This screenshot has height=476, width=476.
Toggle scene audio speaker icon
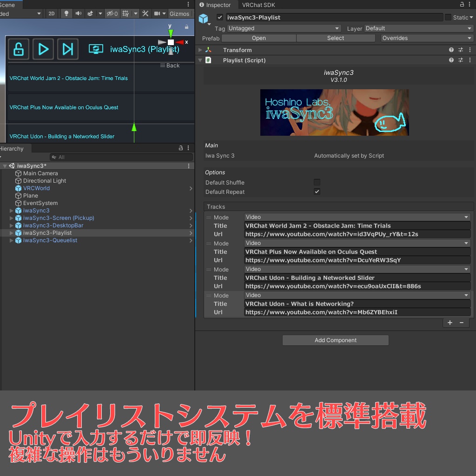(78, 13)
